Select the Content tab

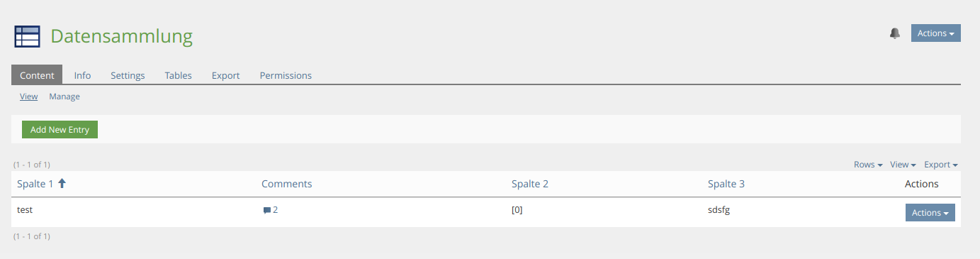(37, 75)
